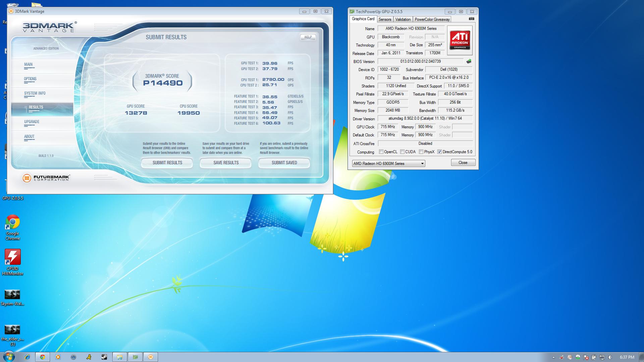644x362 pixels.
Task: Click the P14490 3DMark score
Action: pos(163,83)
